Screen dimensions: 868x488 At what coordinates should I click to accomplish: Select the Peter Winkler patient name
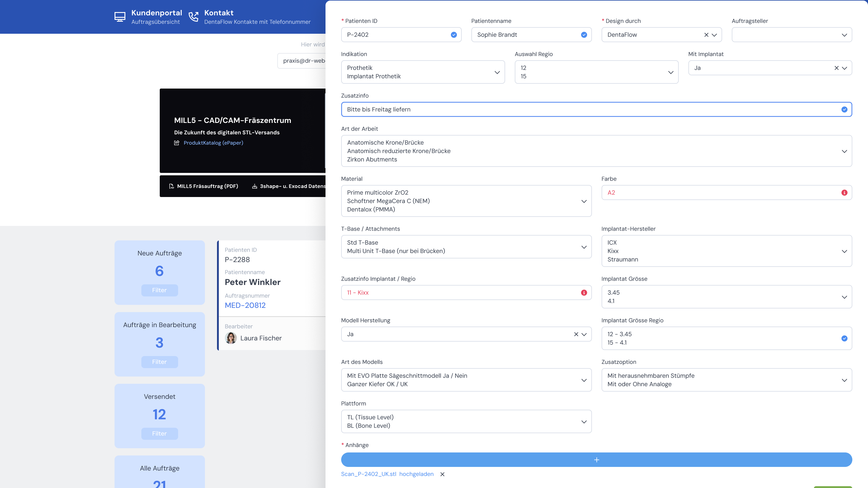coord(253,282)
